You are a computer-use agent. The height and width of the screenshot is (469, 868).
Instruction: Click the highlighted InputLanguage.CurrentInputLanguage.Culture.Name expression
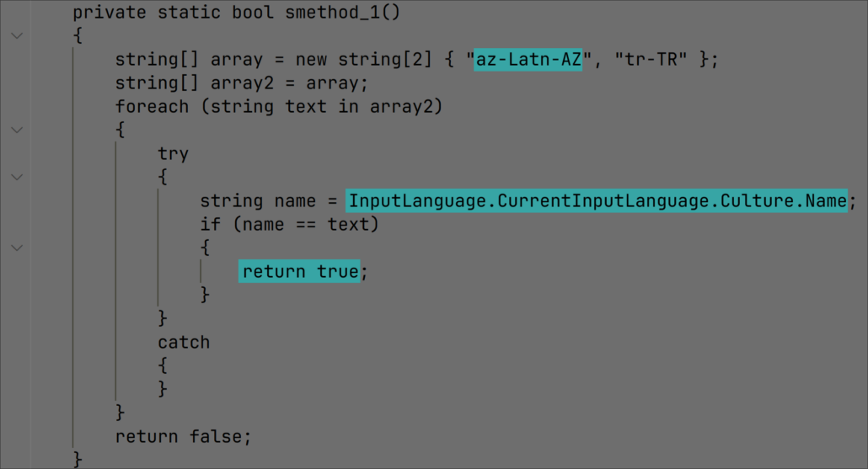pos(597,201)
